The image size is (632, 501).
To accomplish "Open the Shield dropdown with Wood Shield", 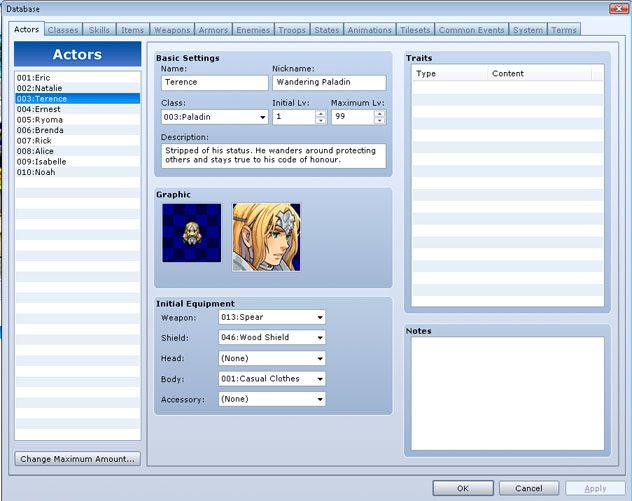I will click(x=272, y=338).
